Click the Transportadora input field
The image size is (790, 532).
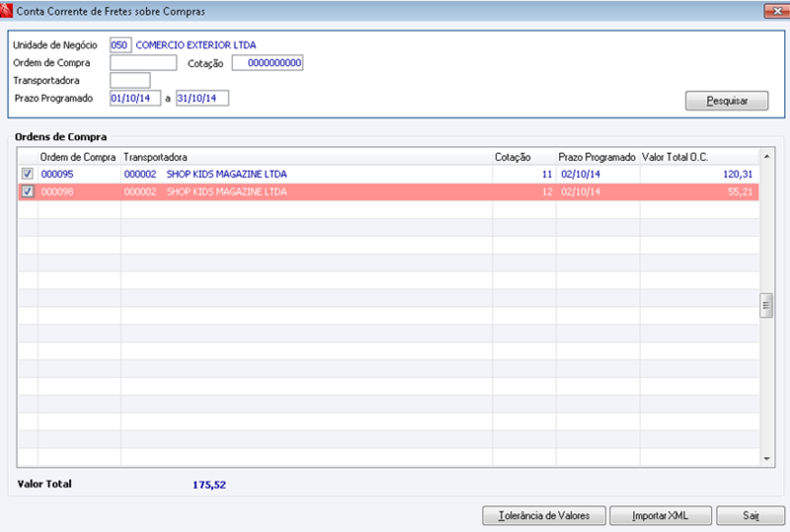pyautogui.click(x=130, y=81)
